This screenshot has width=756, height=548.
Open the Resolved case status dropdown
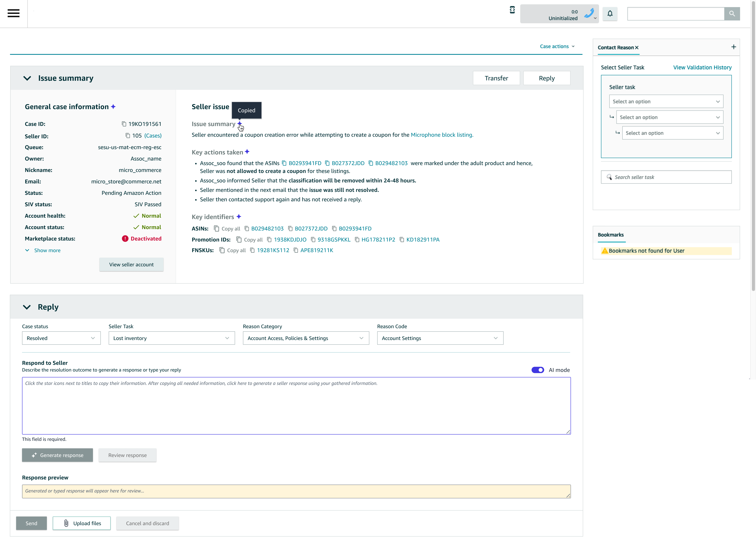tap(61, 338)
